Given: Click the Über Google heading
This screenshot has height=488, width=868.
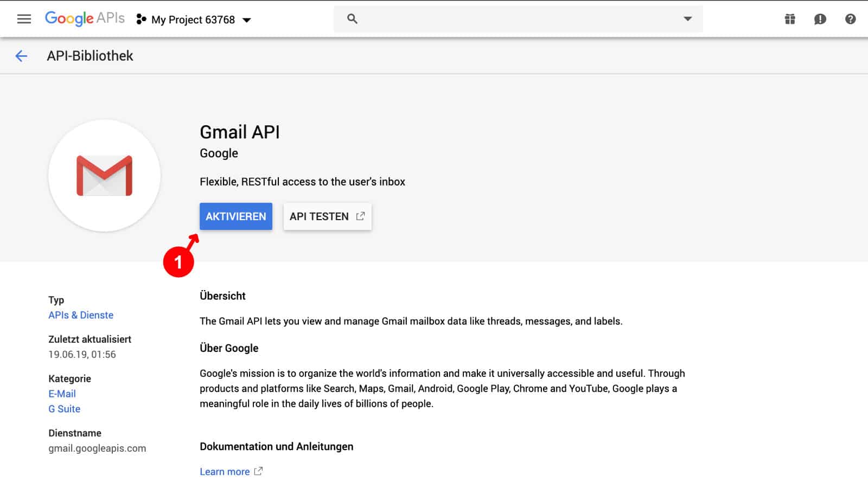Looking at the screenshot, I should (229, 348).
